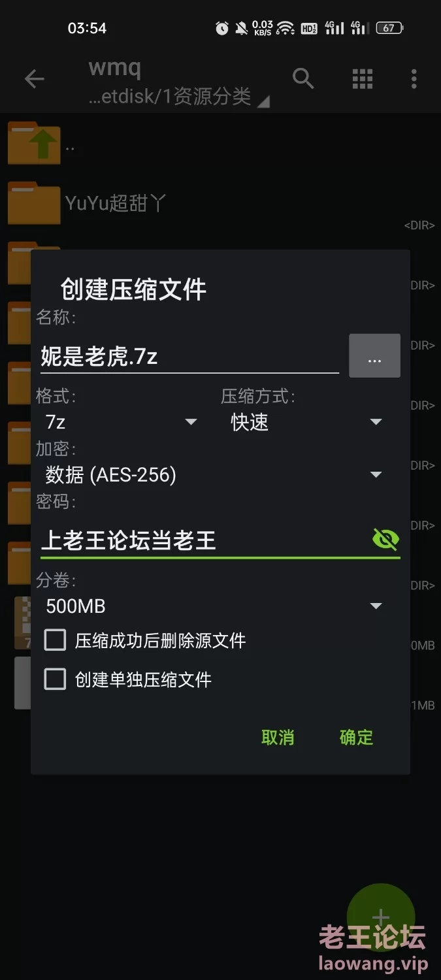The height and width of the screenshot is (980, 441).
Task: Enable 压缩成功后删除源文件 checkbox
Action: pyautogui.click(x=55, y=640)
